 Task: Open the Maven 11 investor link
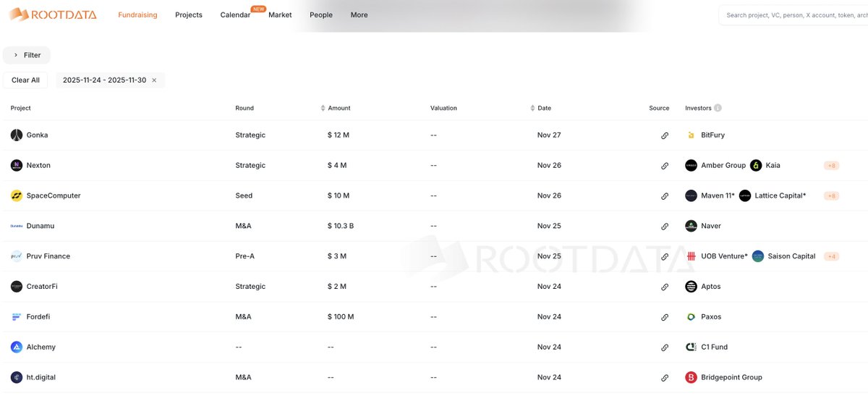[x=718, y=196]
